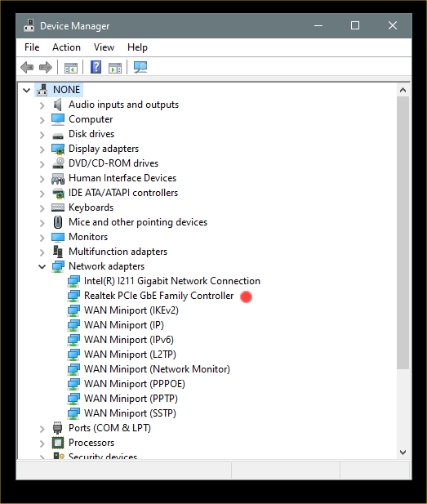Screen dimensions: 427x504
Task: Select WAN Miniport (IP)
Action: (x=124, y=325)
